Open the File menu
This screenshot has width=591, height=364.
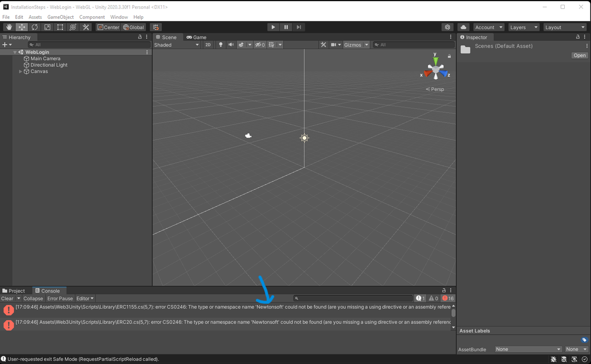(x=6, y=17)
